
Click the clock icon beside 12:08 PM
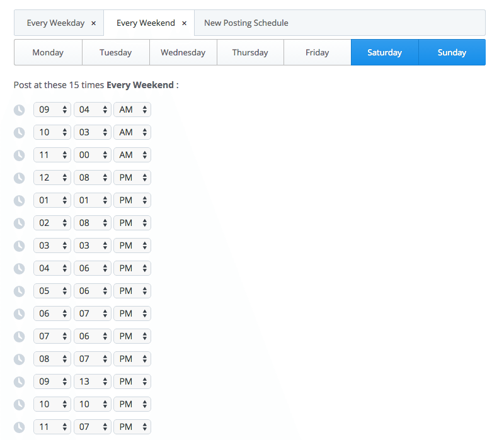19,178
